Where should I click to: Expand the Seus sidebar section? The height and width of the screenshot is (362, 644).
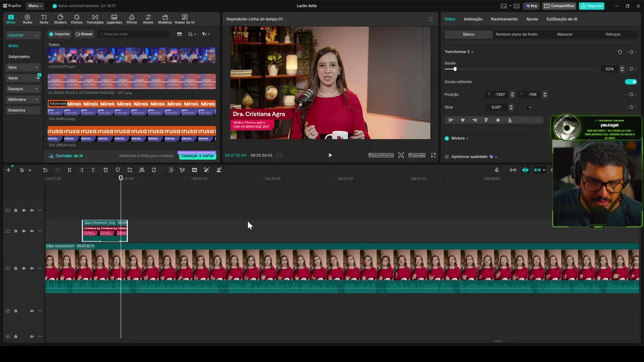click(36, 67)
